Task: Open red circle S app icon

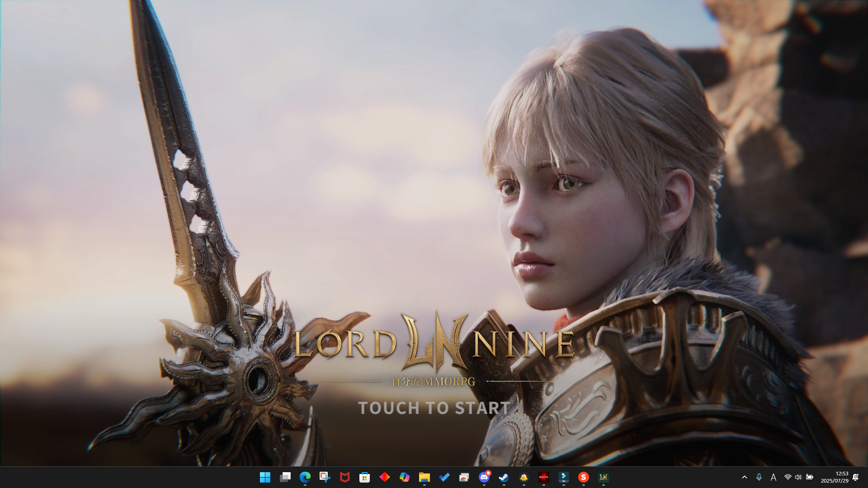Action: pyautogui.click(x=583, y=477)
